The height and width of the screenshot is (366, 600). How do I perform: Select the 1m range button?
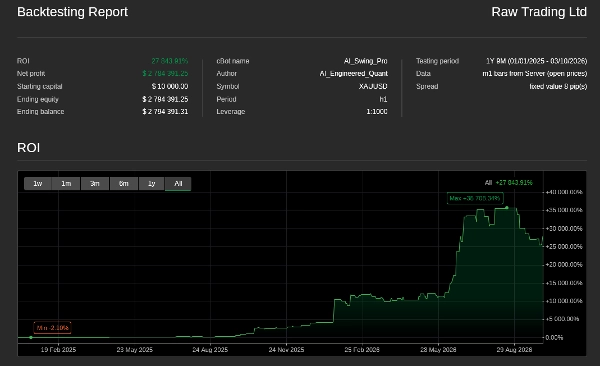tap(66, 184)
